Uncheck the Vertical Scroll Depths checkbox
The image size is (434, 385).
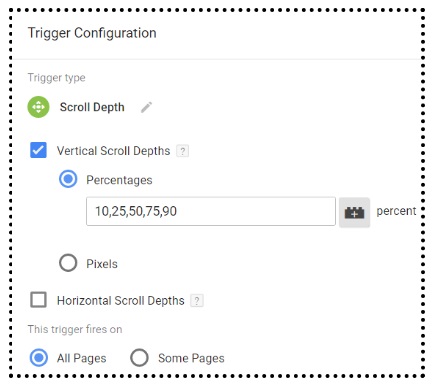pyautogui.click(x=38, y=150)
